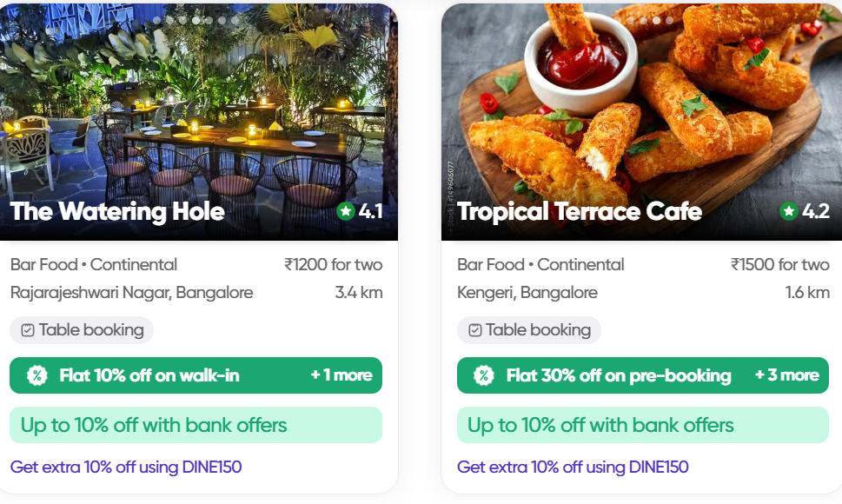This screenshot has height=504, width=842.
Task: Click DINE150 extra discount link under Tropical Terrace Cafe
Action: pyautogui.click(x=573, y=468)
